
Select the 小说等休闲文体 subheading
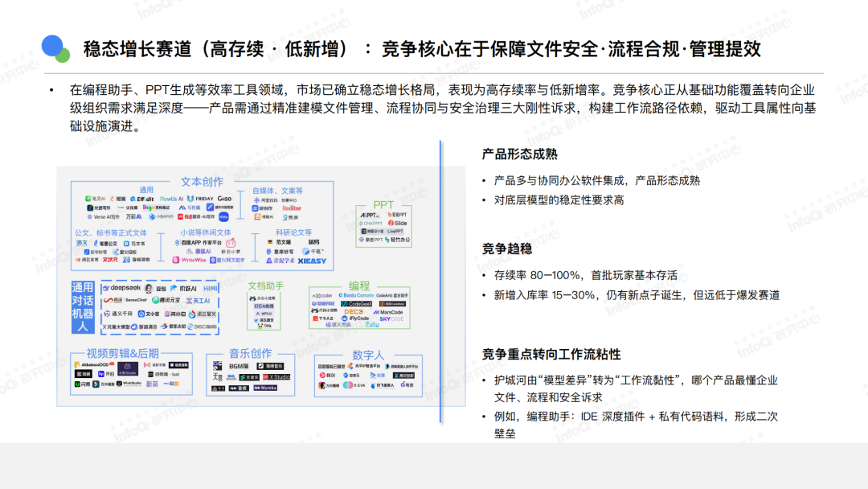coord(206,232)
